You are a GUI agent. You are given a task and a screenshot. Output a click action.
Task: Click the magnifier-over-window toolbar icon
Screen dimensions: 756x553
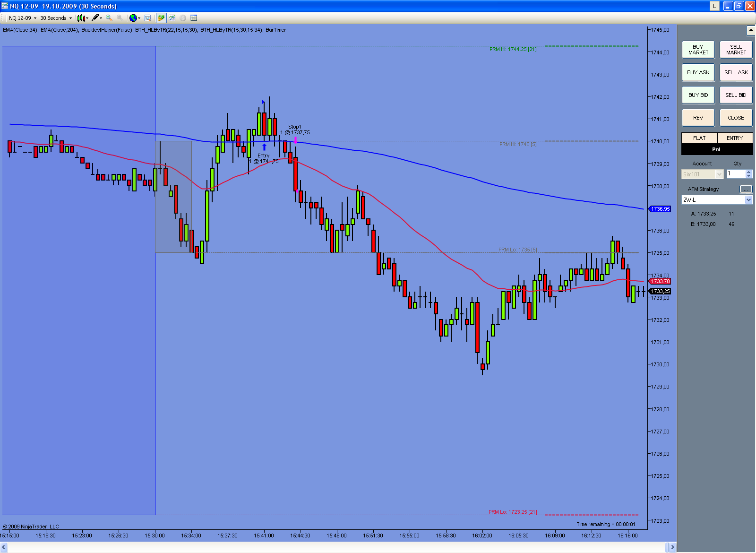coord(147,18)
